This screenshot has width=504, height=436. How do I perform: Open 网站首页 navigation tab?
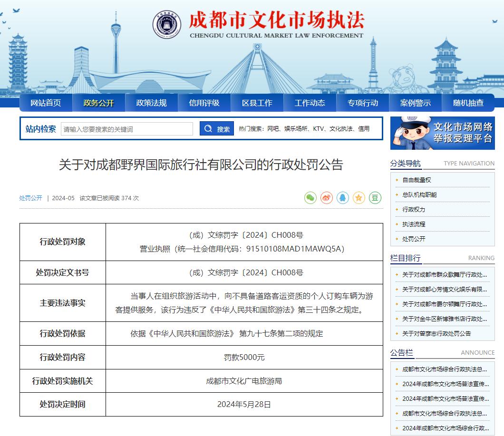point(46,103)
